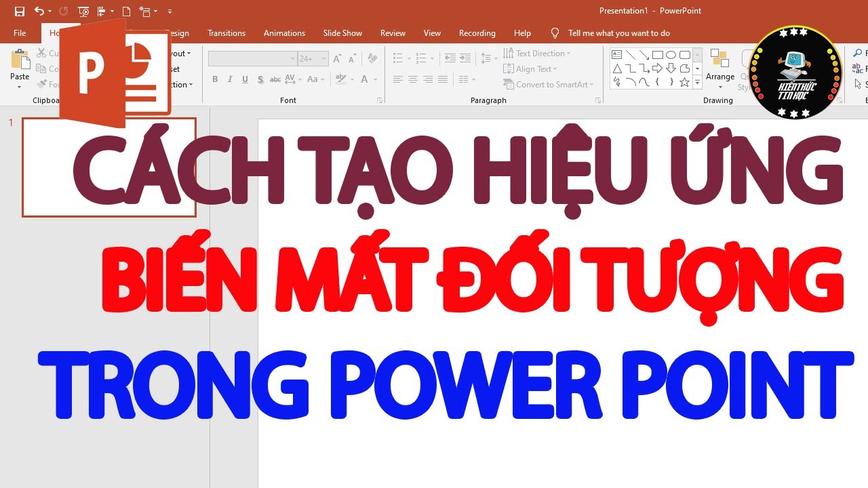Viewport: 868px width, 488px height.
Task: Select the straight Line shape
Action: pos(631,55)
